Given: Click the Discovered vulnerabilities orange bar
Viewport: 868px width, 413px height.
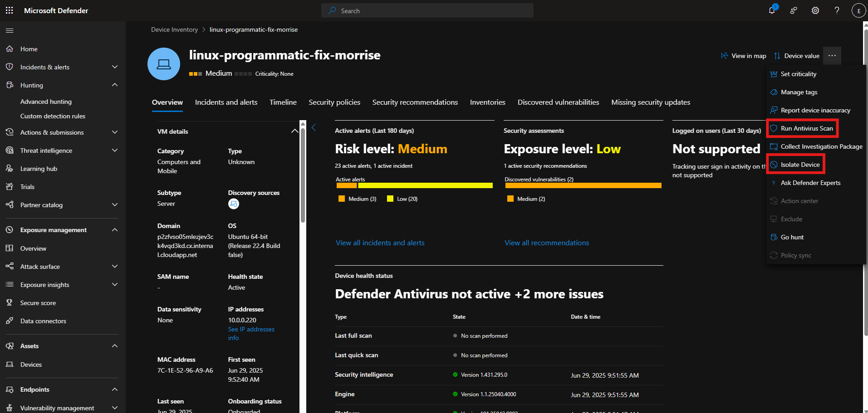Looking at the screenshot, I should click(x=583, y=185).
